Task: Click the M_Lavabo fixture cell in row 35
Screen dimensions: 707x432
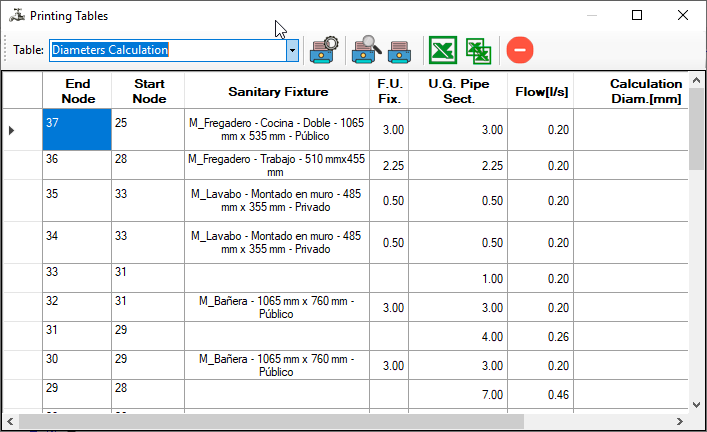Action: [277, 201]
